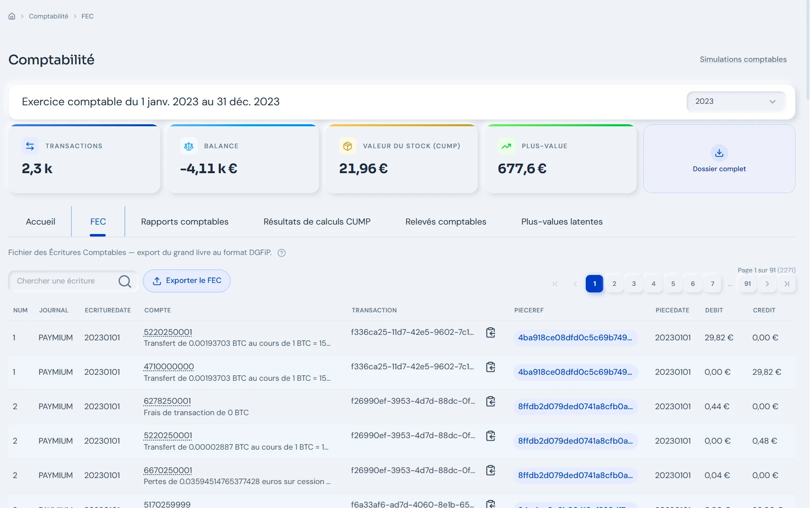This screenshot has height=508, width=812.
Task: Click the help question mark icon beside DGFiP
Action: pos(282,253)
